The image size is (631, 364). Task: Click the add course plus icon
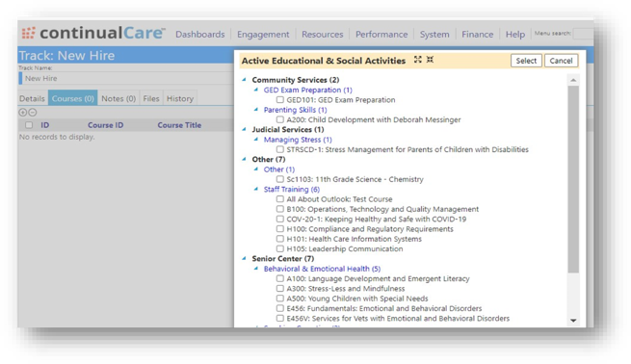23,113
